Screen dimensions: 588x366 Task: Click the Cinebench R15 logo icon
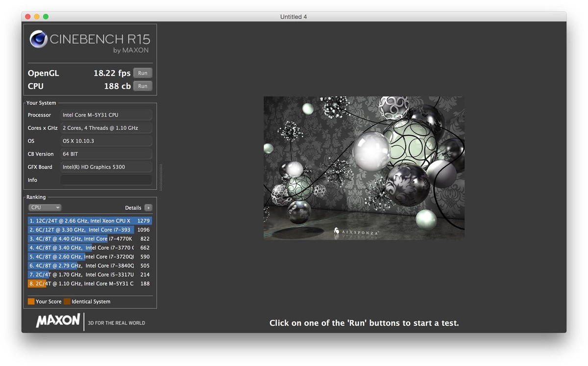(x=38, y=39)
